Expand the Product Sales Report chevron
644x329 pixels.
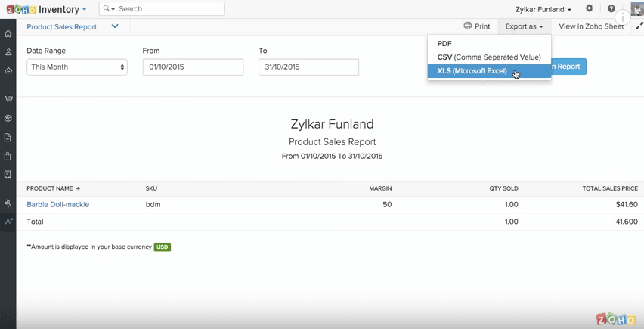pos(115,26)
